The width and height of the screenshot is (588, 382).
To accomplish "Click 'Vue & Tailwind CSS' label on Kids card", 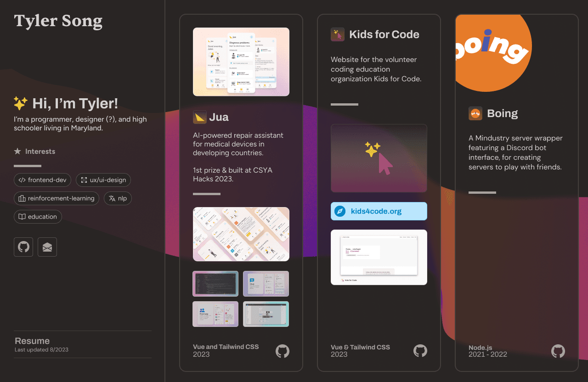I will [x=360, y=347].
